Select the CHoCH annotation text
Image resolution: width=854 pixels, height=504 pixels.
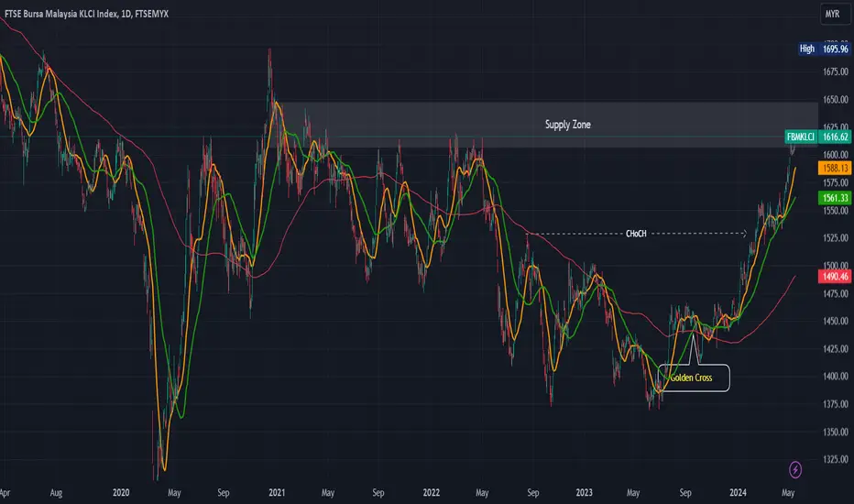636,234
